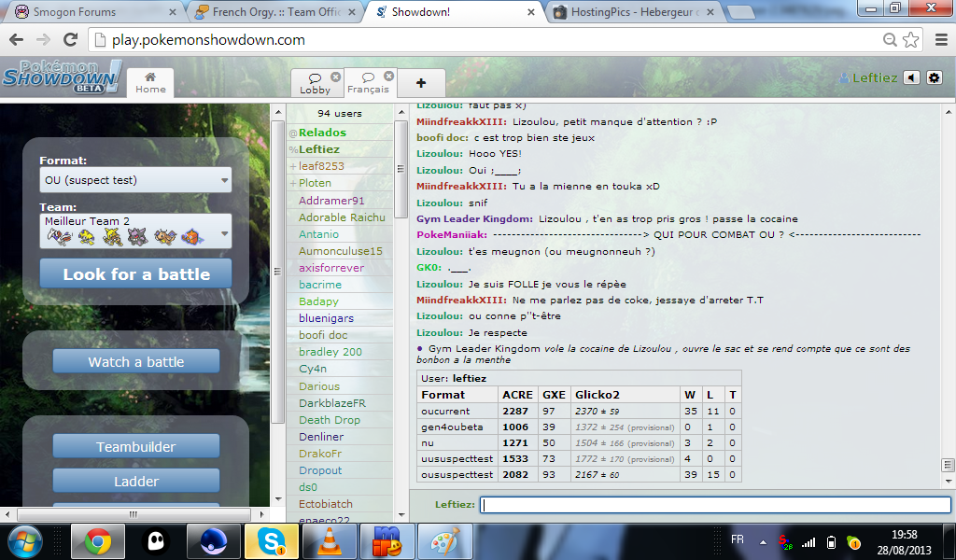This screenshot has height=560, width=956.
Task: Select user DarkblazeFR in user list
Action: [x=331, y=403]
